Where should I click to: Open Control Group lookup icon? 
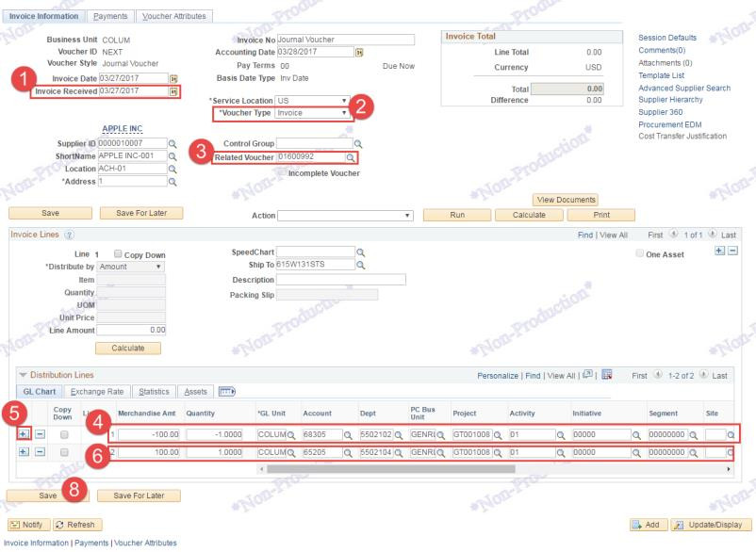[x=357, y=144]
